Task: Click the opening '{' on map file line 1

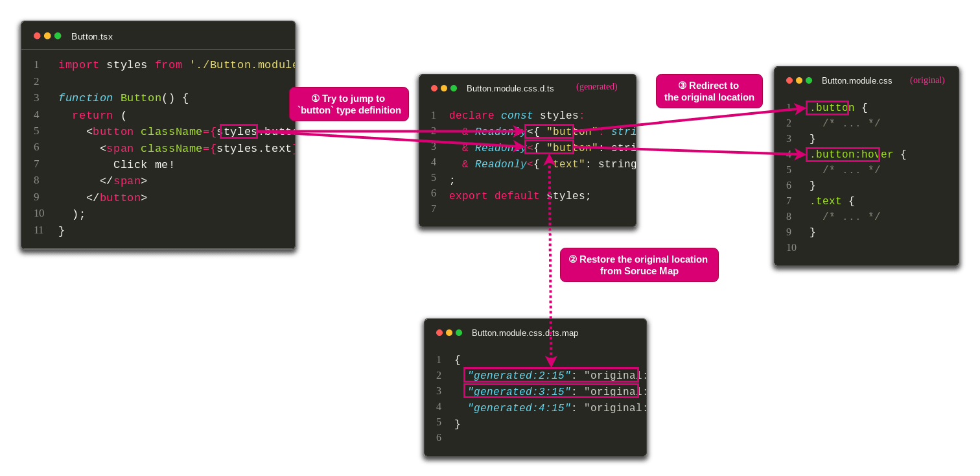Action: coord(458,360)
